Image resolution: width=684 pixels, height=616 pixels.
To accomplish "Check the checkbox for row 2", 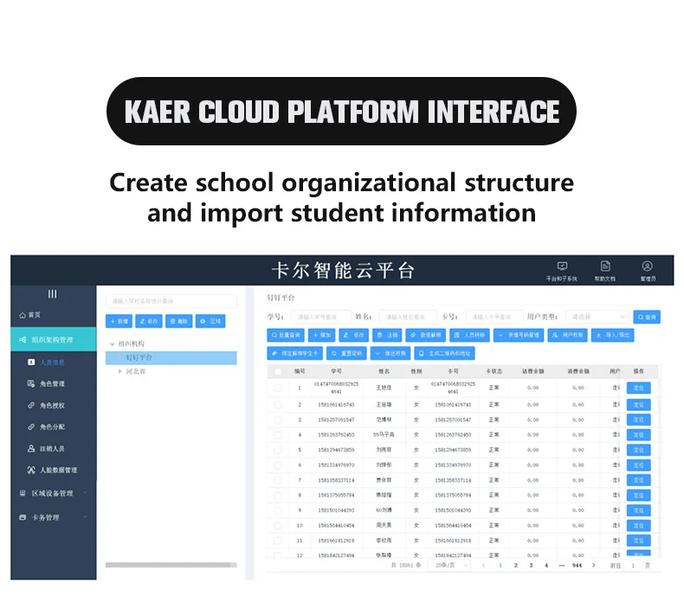I will pos(278,405).
